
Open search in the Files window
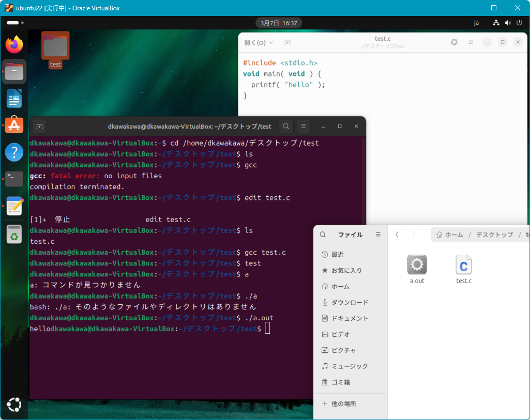pyautogui.click(x=323, y=235)
